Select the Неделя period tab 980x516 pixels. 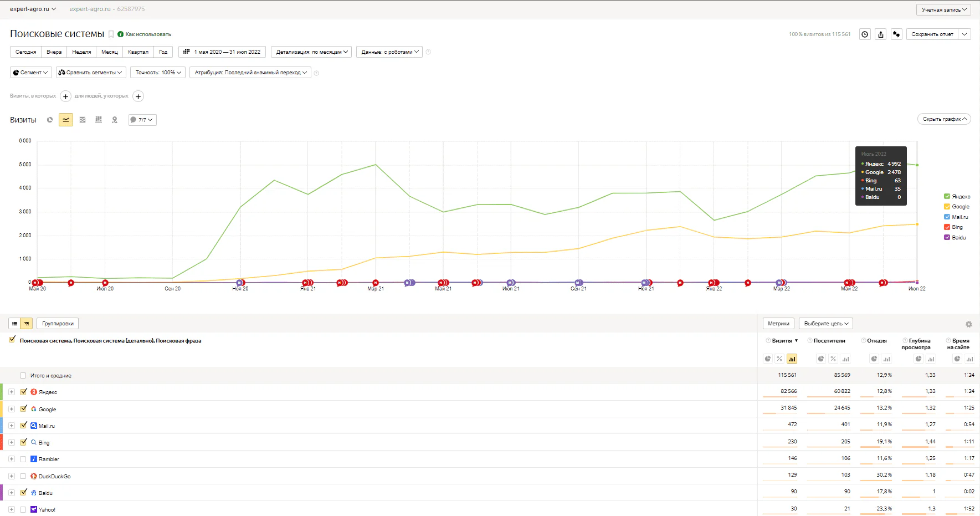[x=81, y=52]
